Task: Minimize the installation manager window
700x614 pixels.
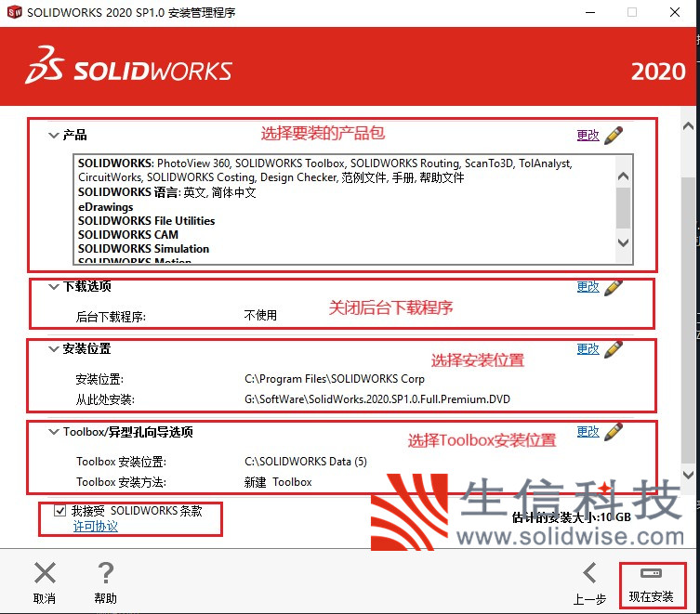Action: pos(590,12)
